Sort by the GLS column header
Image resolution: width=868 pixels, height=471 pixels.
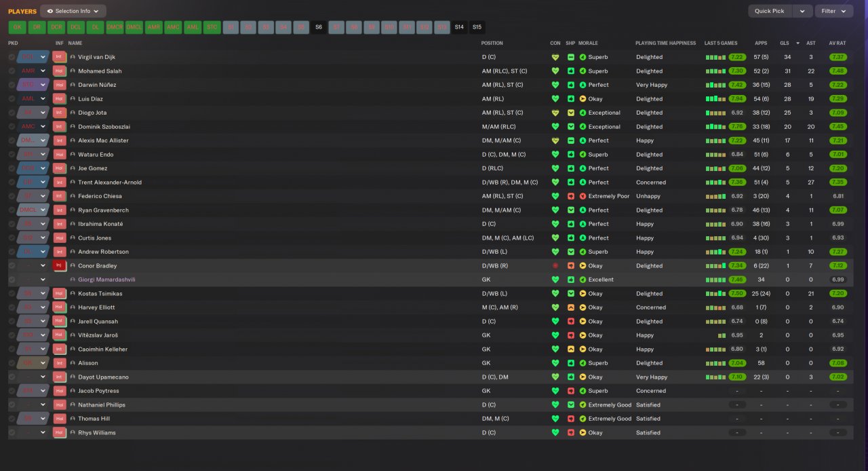pos(784,43)
